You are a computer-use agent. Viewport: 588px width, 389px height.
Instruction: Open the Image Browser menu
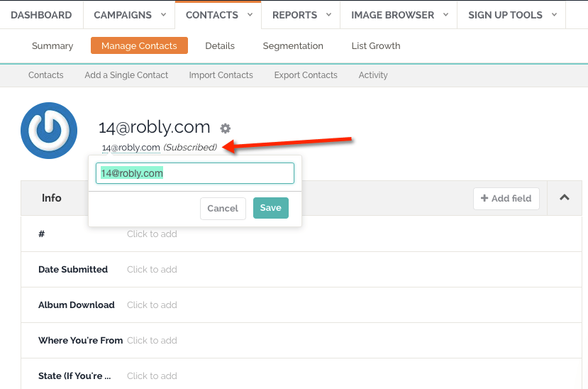coord(393,15)
